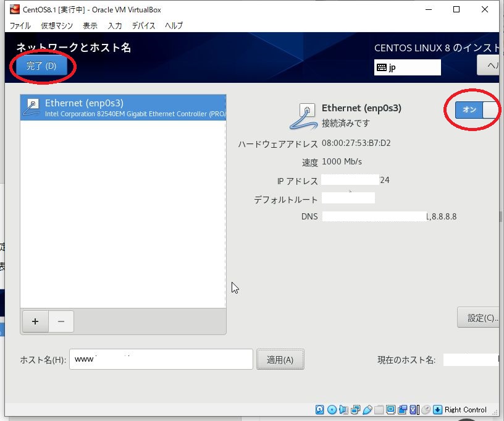504x421 pixels.
Task: Click the 接続済みです status text
Action: (x=346, y=123)
